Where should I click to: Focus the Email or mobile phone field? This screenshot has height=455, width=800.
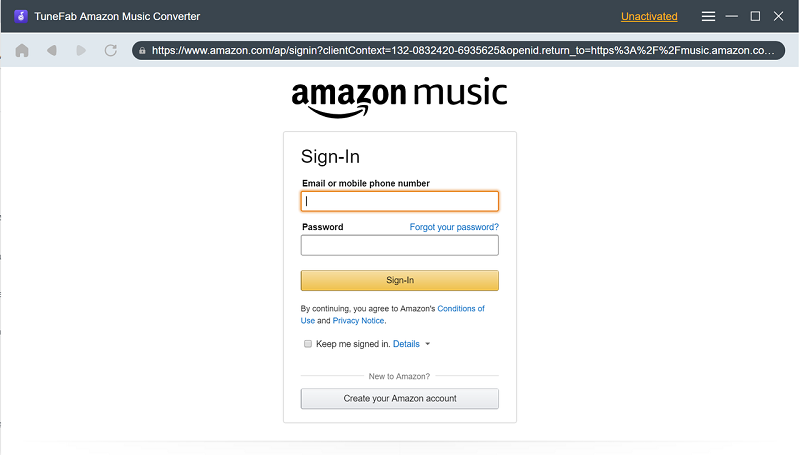point(400,201)
